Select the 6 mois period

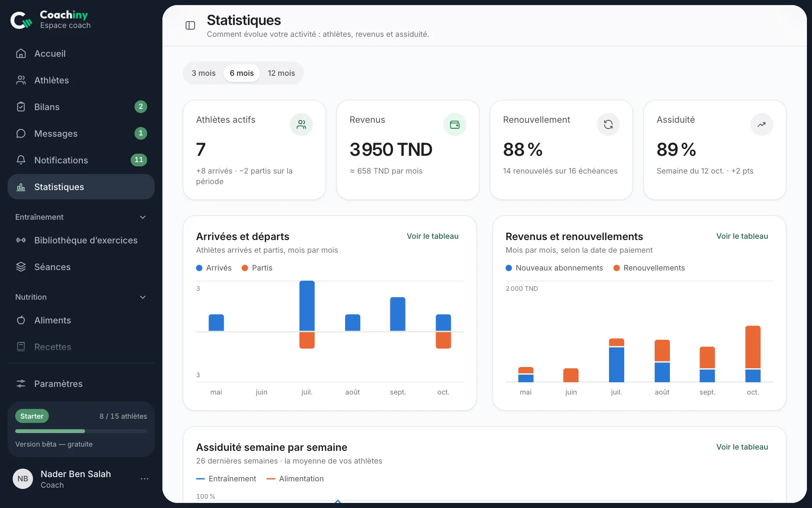click(x=241, y=73)
